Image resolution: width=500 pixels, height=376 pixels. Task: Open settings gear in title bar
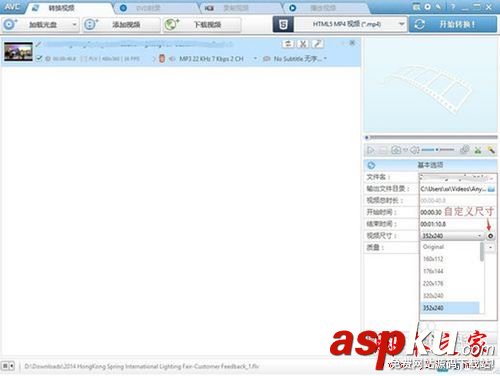[428, 7]
